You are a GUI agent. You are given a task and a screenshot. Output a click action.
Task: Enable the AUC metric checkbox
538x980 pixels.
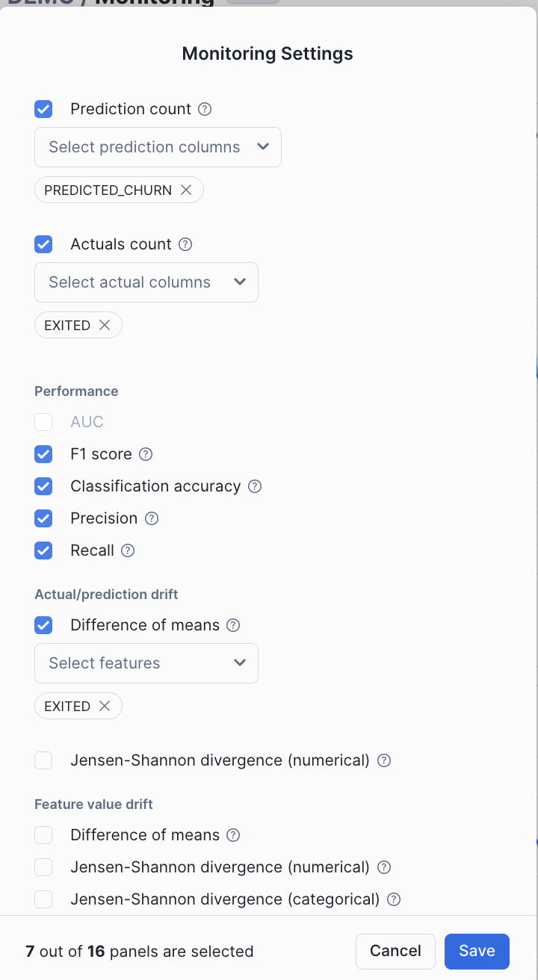click(x=43, y=421)
